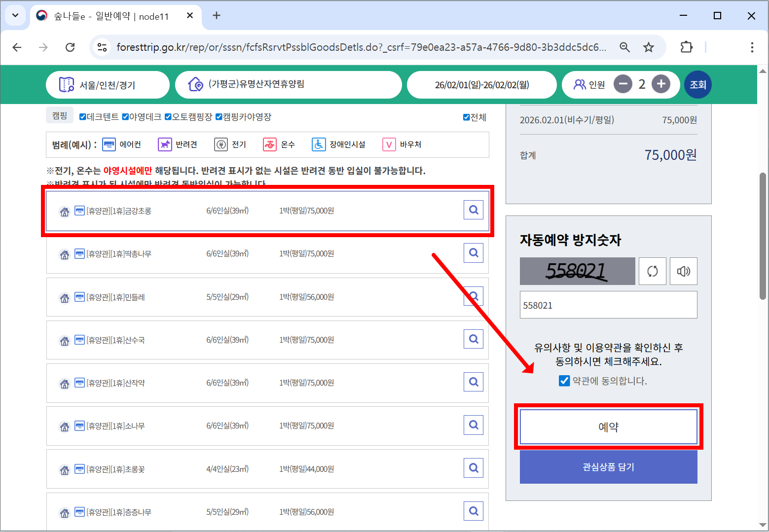This screenshot has width=769, height=532.
Task: Uncheck the 캠핑카야영장 checkbox
Action: [219, 117]
